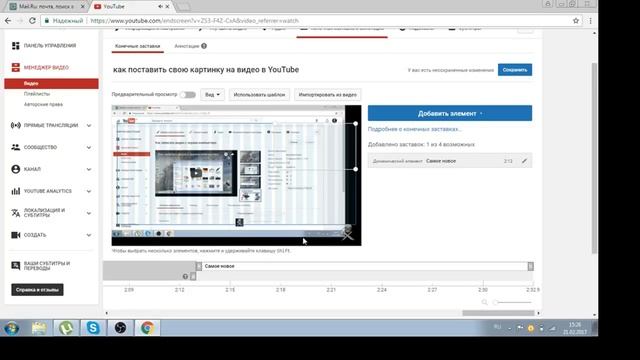
Task: Open uTorrent from taskbar
Action: pos(66,328)
